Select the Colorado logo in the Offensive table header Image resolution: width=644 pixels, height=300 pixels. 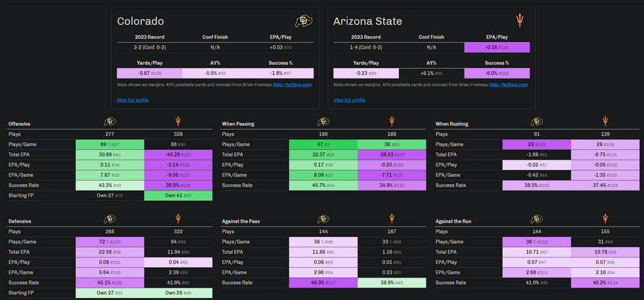[110, 122]
